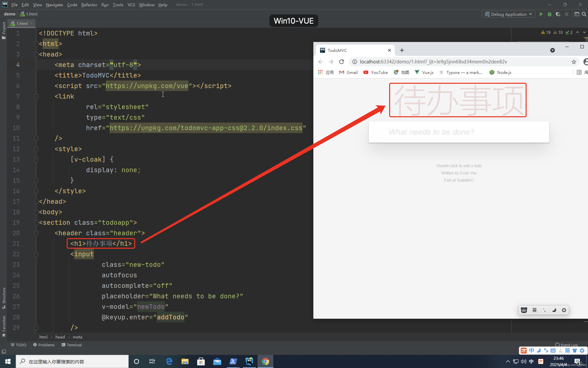588x368 pixels.
Task: Go to previous highlighted error arrow
Action: click(x=577, y=32)
